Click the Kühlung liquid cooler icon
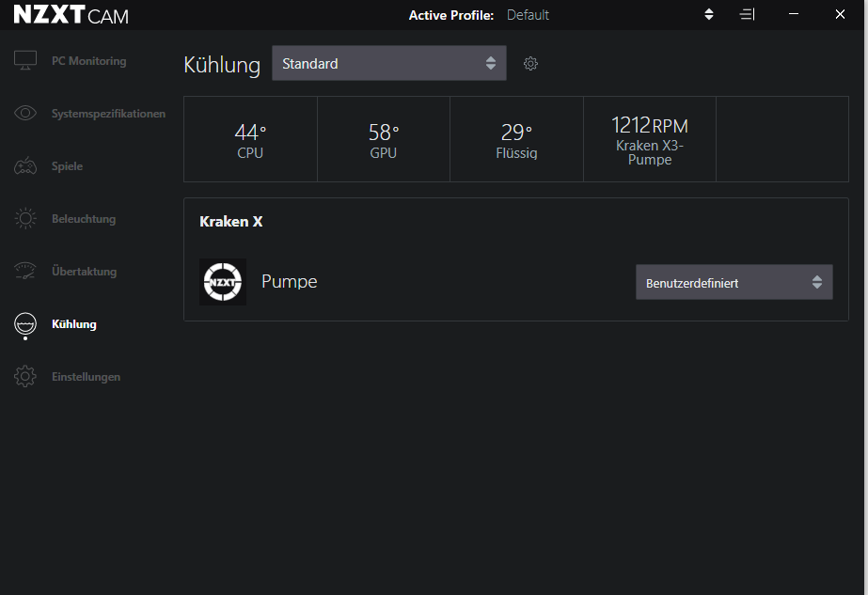 (x=24, y=325)
